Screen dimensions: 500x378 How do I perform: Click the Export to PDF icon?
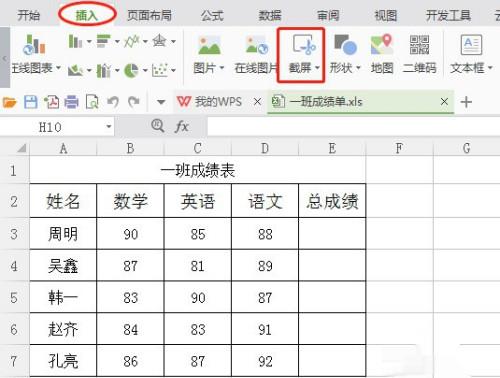(x=51, y=102)
